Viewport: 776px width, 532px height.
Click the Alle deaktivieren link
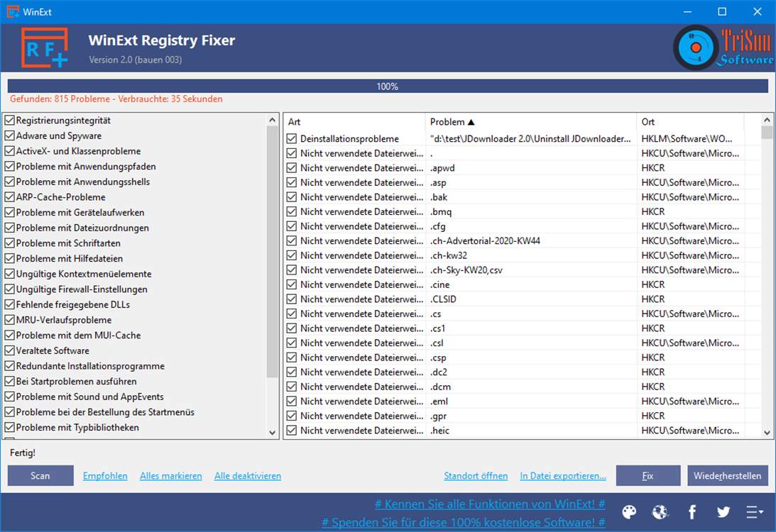[x=248, y=476]
